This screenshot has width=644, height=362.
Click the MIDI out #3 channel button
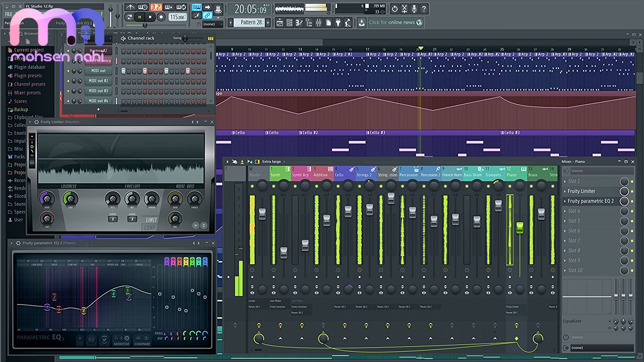pos(98,90)
